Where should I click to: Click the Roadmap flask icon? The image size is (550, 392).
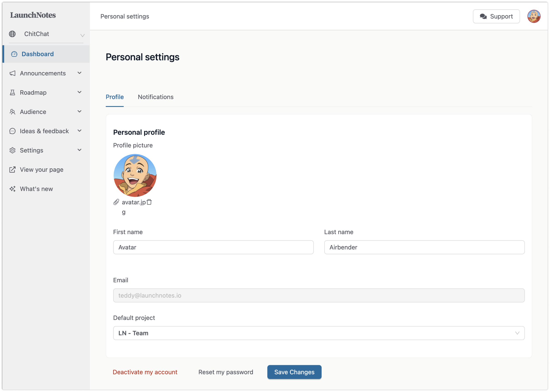point(13,92)
